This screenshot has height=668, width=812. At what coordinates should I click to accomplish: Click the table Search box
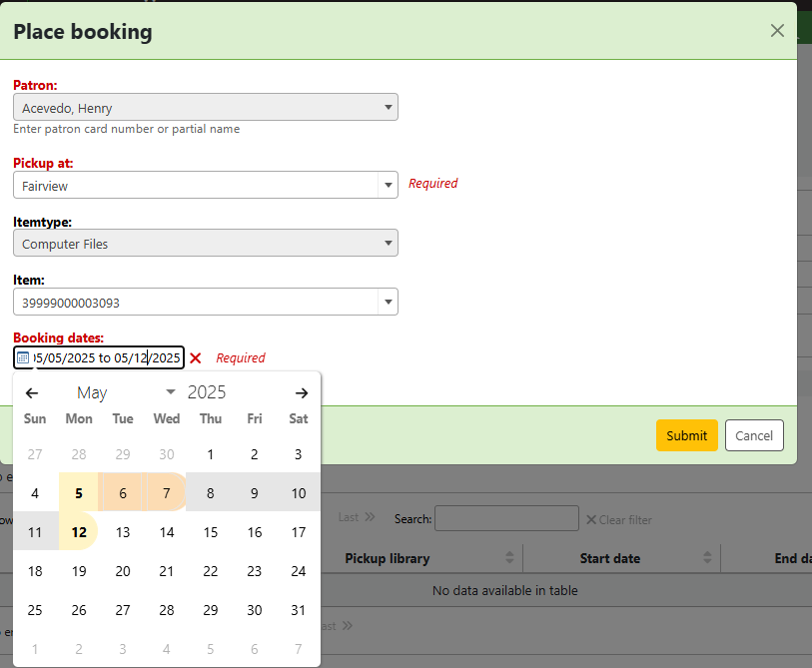pyautogui.click(x=506, y=518)
